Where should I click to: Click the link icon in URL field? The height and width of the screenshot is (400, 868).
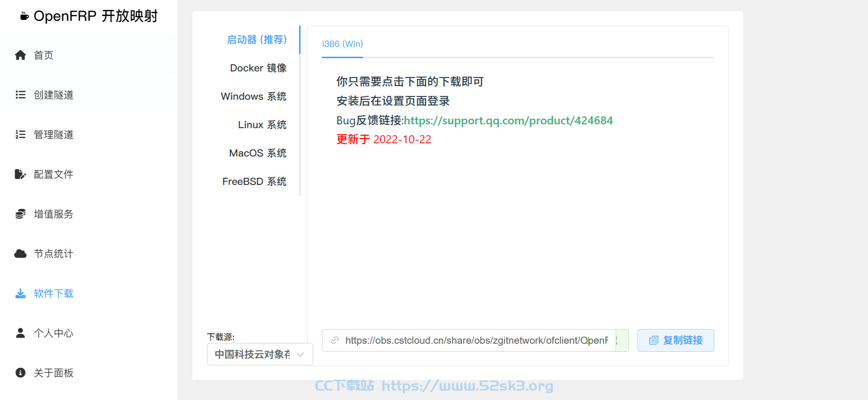click(x=335, y=340)
